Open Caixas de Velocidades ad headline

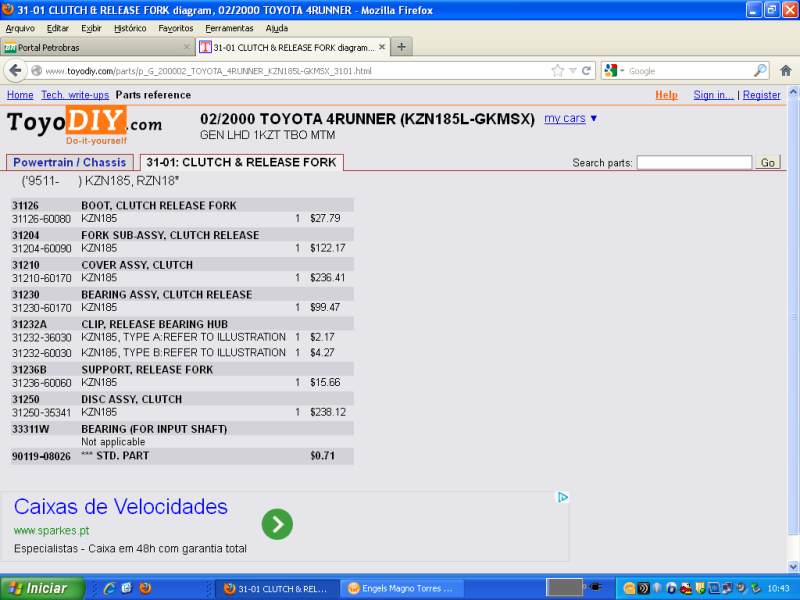coord(121,506)
